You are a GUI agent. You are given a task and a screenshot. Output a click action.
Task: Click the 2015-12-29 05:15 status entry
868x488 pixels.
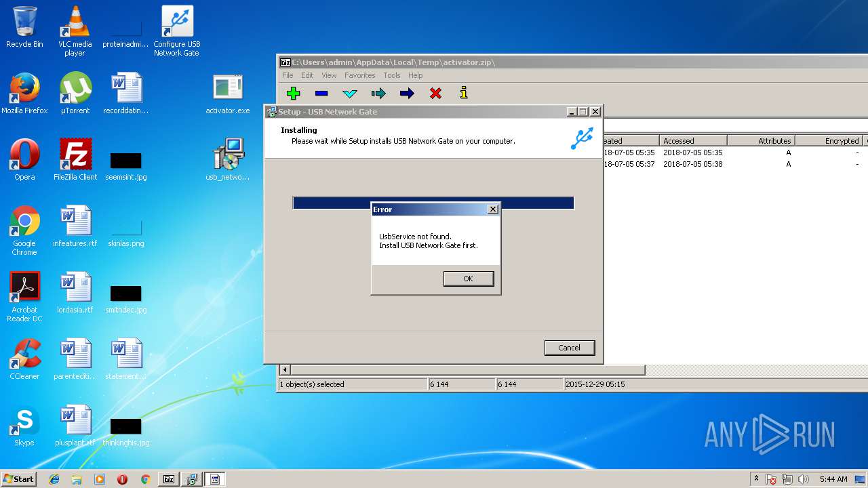595,384
